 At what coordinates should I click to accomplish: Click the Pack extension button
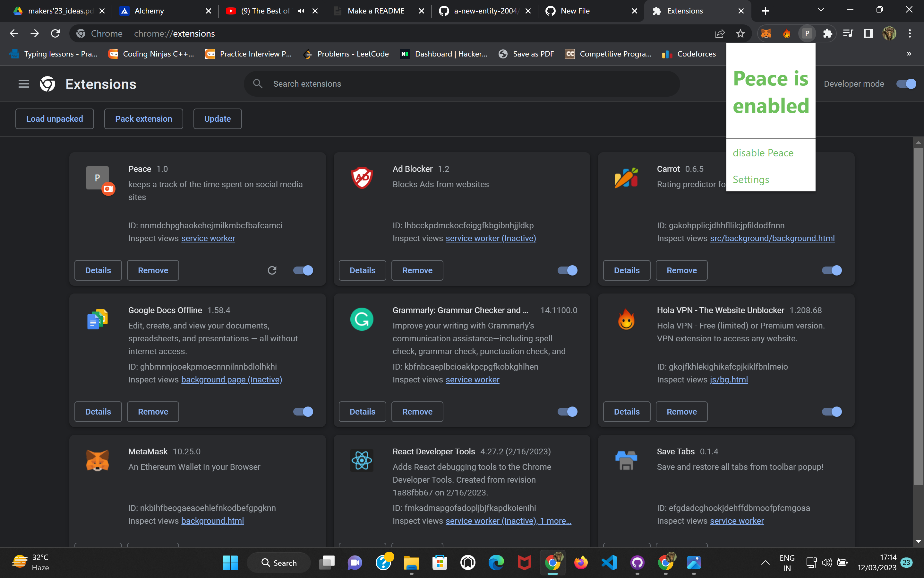143,119
